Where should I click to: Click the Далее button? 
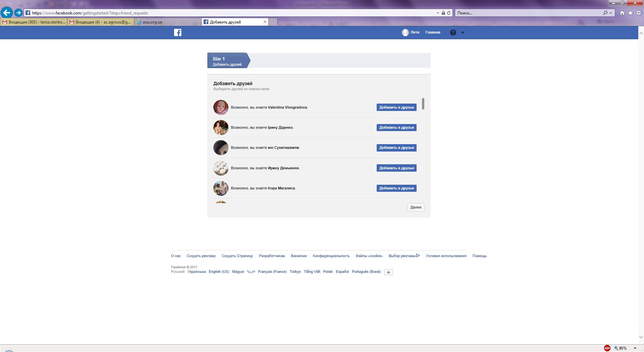(x=416, y=207)
